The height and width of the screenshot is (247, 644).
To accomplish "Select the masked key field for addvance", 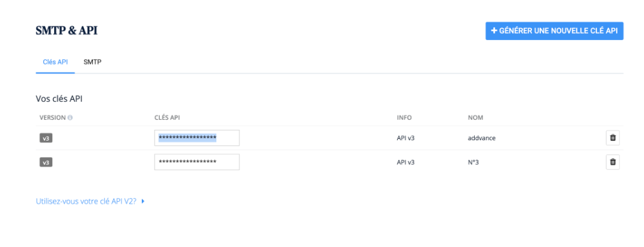I will point(197,138).
